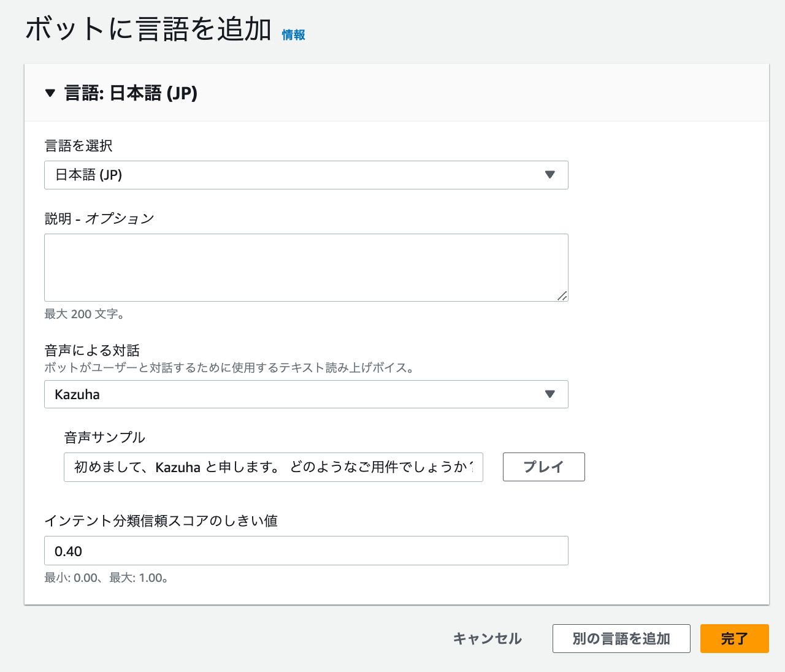Click the voice sample text field
The height and width of the screenshot is (672, 785).
pos(274,467)
